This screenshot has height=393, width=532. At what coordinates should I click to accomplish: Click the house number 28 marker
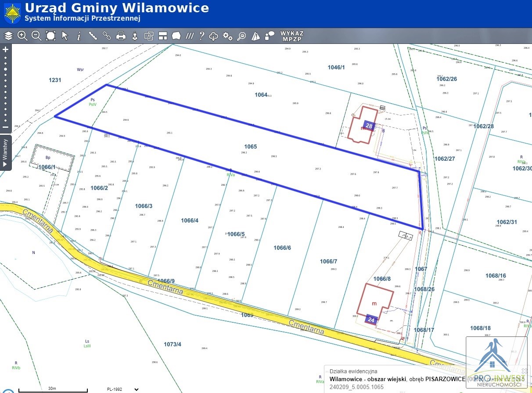pyautogui.click(x=370, y=126)
